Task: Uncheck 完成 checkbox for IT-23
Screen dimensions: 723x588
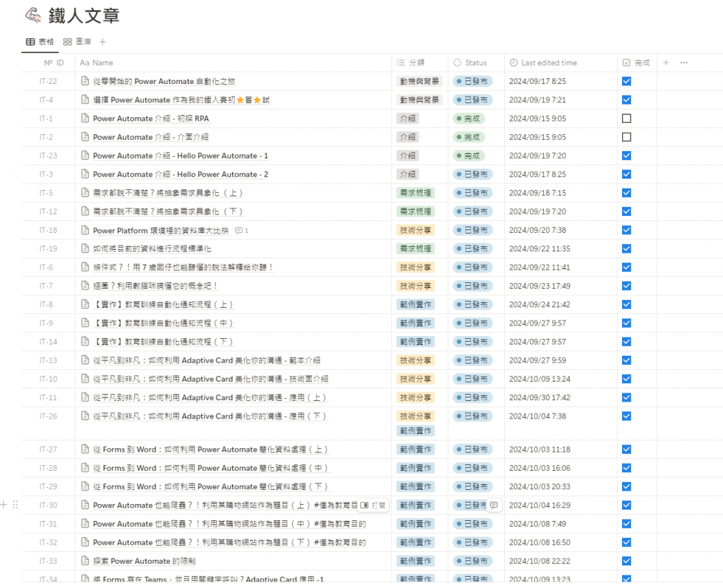Action: tap(626, 155)
